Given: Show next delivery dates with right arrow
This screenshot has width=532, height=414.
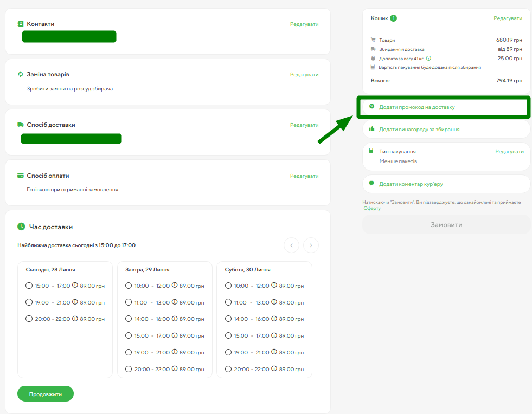Looking at the screenshot, I should click(x=311, y=245).
